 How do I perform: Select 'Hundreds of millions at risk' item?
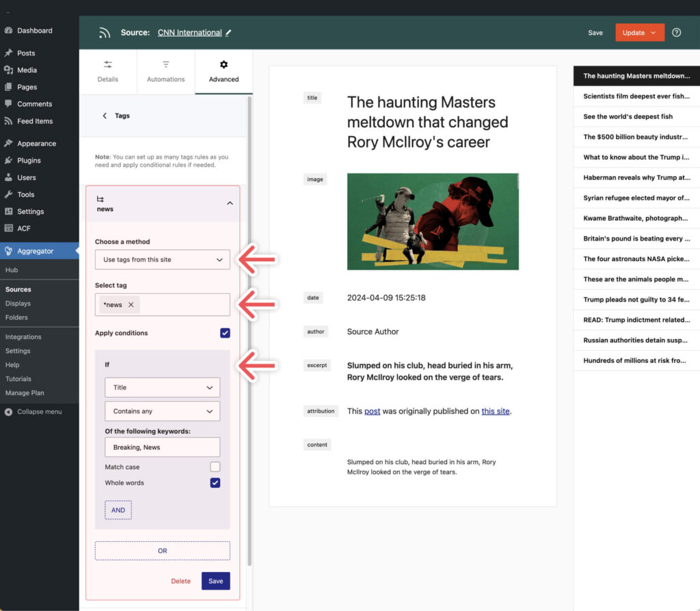tap(636, 360)
